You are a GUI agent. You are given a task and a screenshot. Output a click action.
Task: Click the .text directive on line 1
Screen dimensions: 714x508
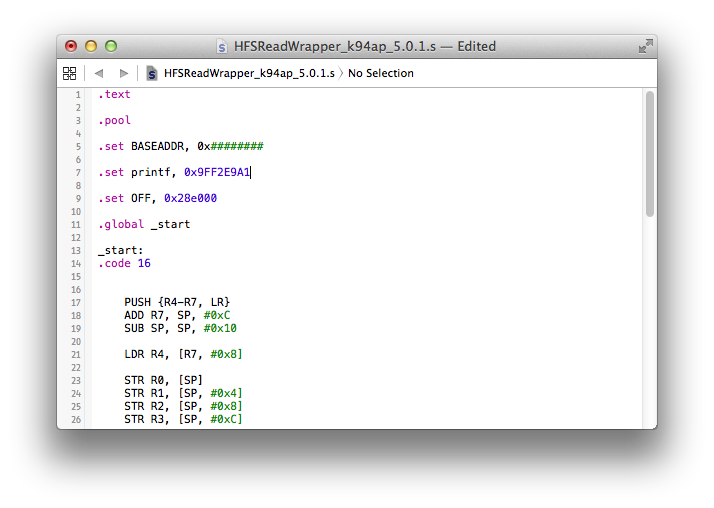[x=114, y=94]
